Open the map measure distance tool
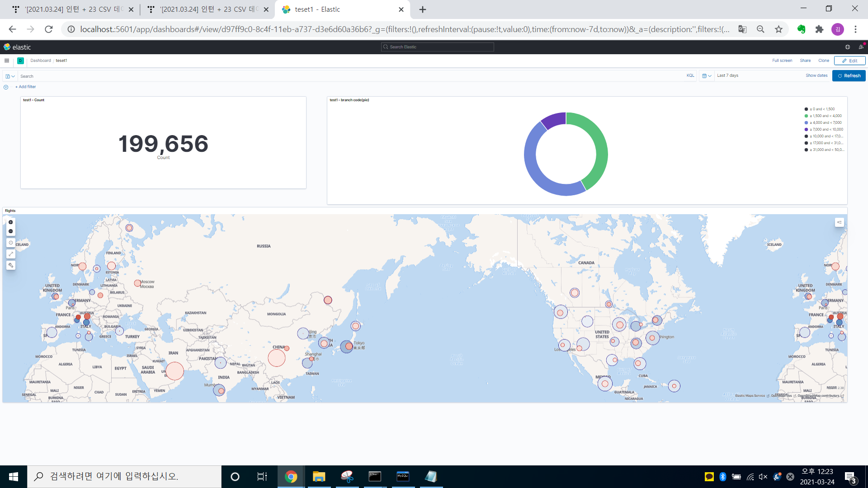This screenshot has width=868, height=488. point(11,254)
